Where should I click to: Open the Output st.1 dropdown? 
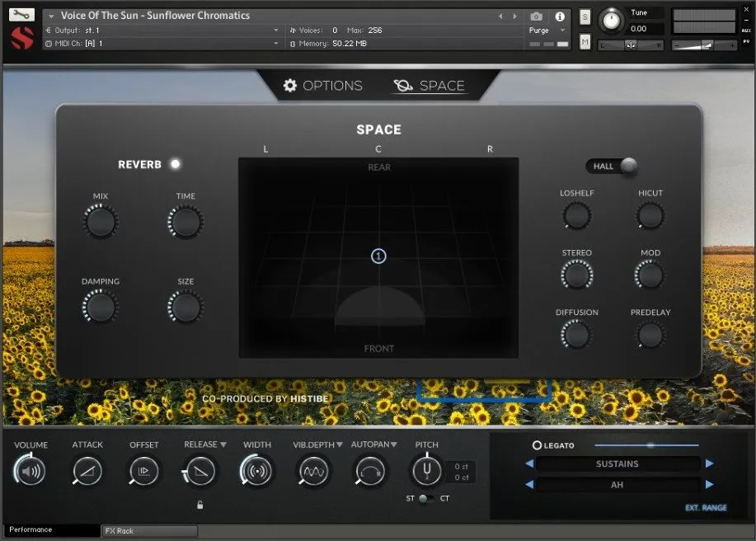click(x=162, y=31)
